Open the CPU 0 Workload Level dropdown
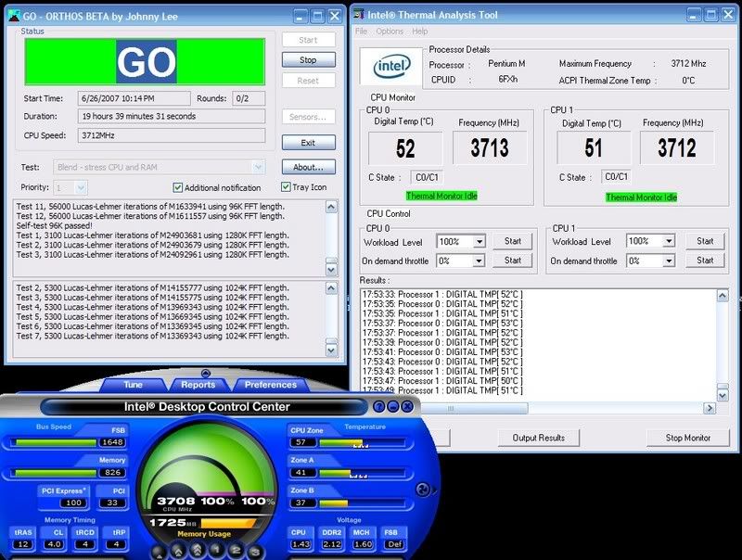Image resolution: width=742 pixels, height=560 pixels. click(x=480, y=242)
